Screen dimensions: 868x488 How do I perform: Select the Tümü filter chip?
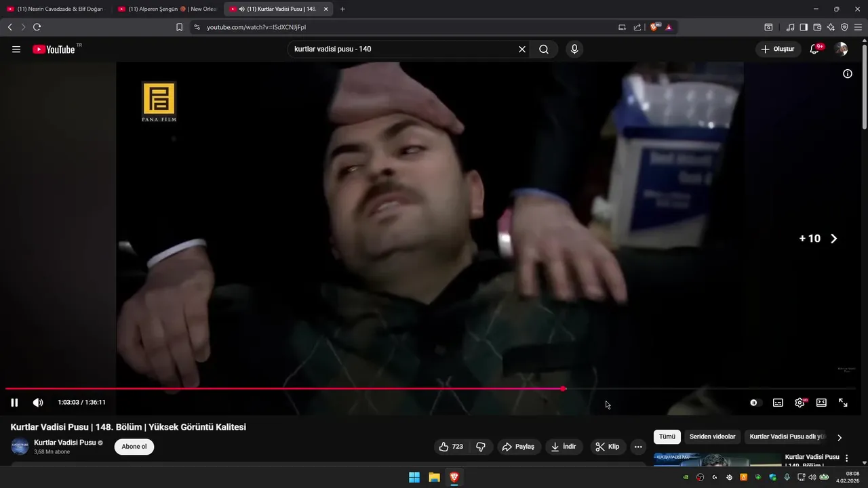pos(667,437)
